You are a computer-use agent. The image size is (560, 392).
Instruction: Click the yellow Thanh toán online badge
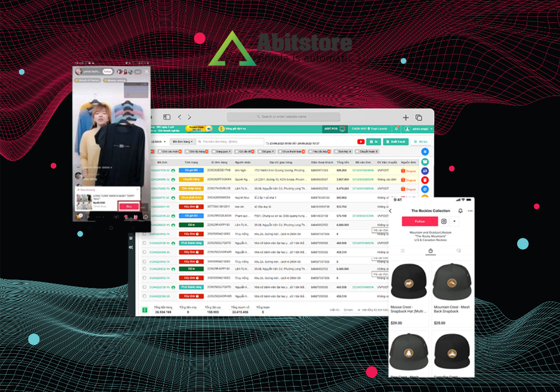coord(199,128)
